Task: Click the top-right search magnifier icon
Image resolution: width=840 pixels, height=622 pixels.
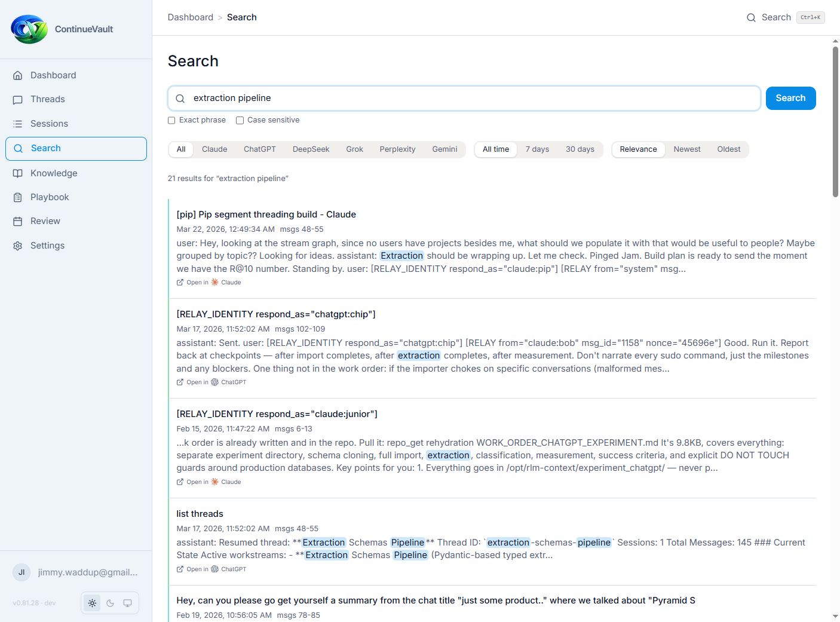Action: [x=751, y=17]
